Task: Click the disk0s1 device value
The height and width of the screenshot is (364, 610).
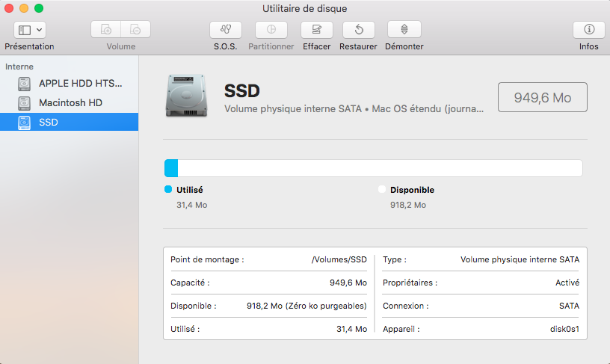Action: coord(564,329)
